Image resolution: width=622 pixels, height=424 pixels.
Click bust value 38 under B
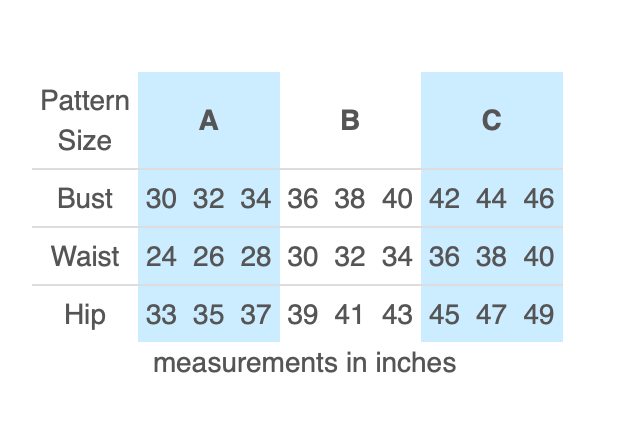(x=350, y=198)
